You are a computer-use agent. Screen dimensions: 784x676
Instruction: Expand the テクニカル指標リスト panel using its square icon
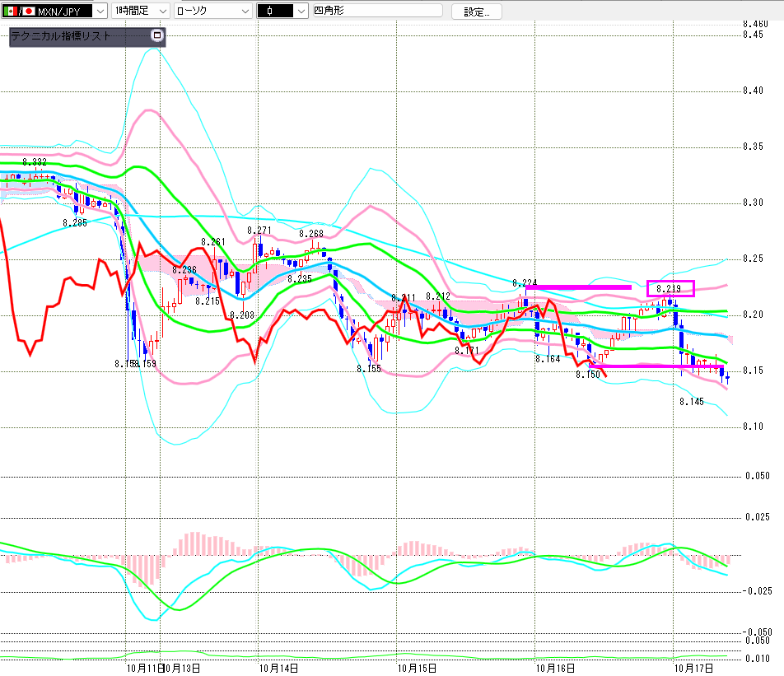157,36
